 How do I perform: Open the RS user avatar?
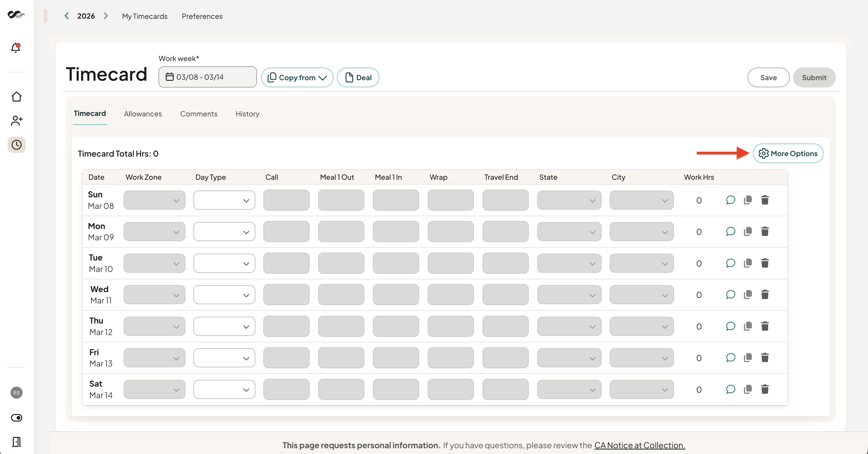point(17,393)
